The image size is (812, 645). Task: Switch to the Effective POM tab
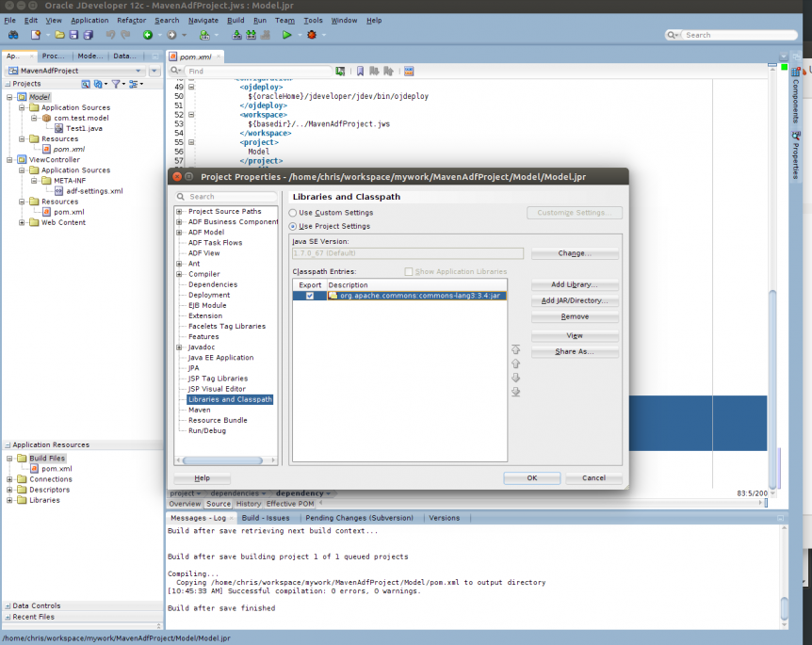290,504
